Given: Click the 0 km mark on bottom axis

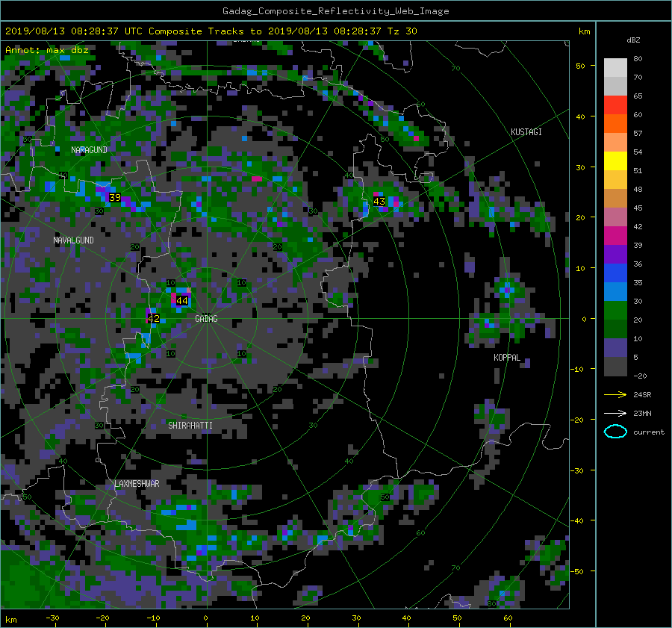Looking at the screenshot, I should tap(206, 618).
